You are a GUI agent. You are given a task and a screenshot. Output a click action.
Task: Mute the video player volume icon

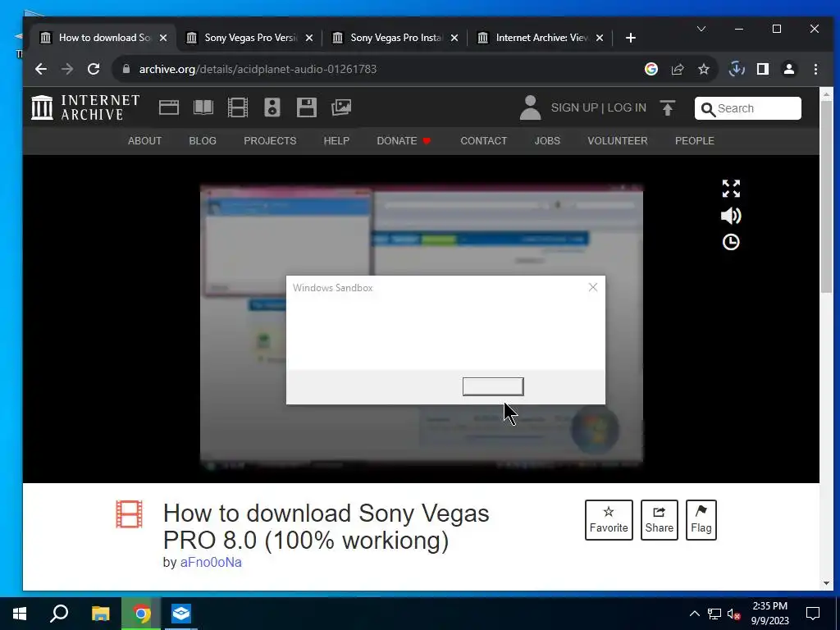click(731, 216)
